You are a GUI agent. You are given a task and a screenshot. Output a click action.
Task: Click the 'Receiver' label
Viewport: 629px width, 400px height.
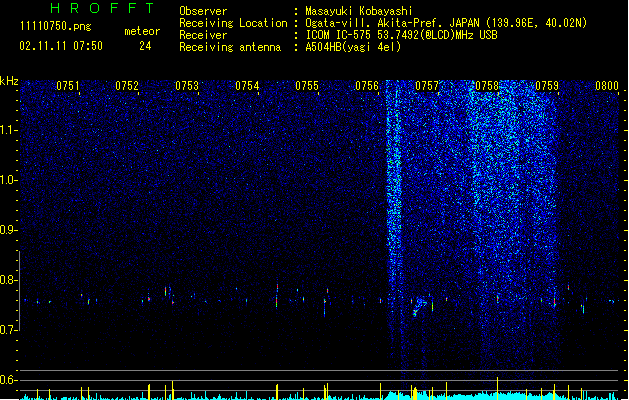click(x=203, y=35)
